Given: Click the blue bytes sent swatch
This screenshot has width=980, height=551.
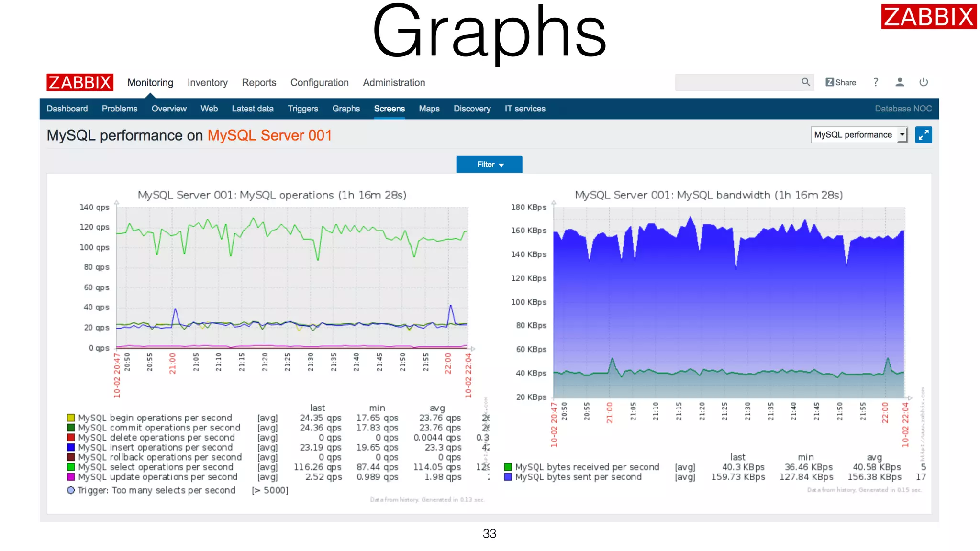Looking at the screenshot, I should pyautogui.click(x=508, y=477).
